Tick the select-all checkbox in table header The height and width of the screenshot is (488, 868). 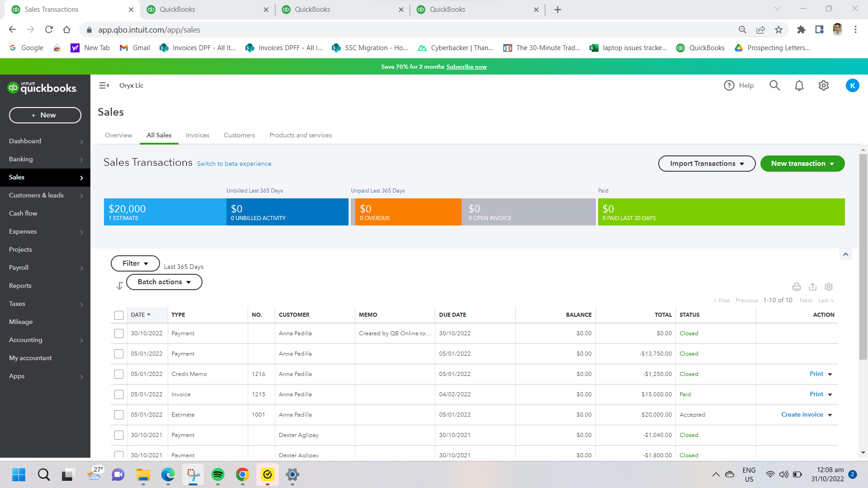pos(119,315)
